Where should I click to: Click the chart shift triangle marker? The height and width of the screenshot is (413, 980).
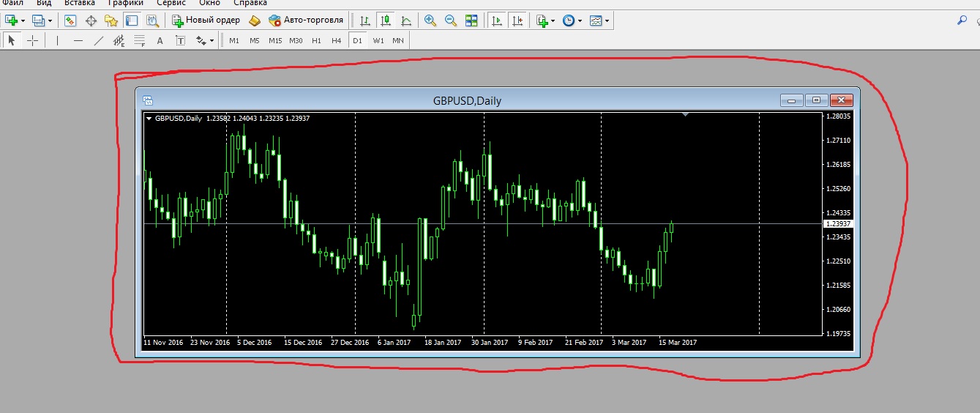[x=686, y=115]
